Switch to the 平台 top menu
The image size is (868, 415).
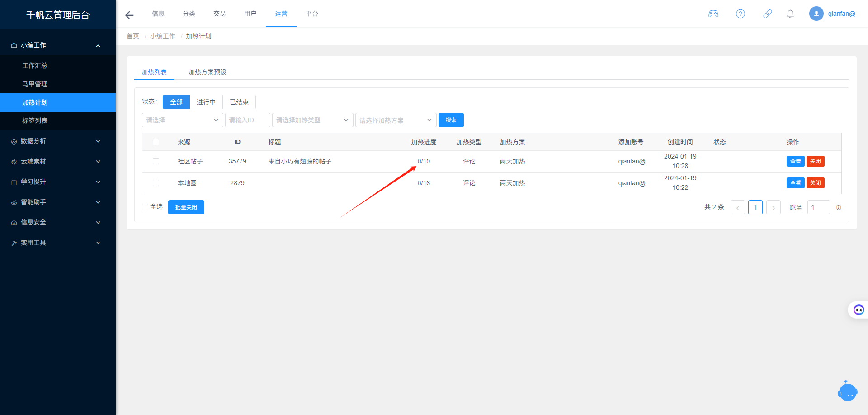point(312,14)
